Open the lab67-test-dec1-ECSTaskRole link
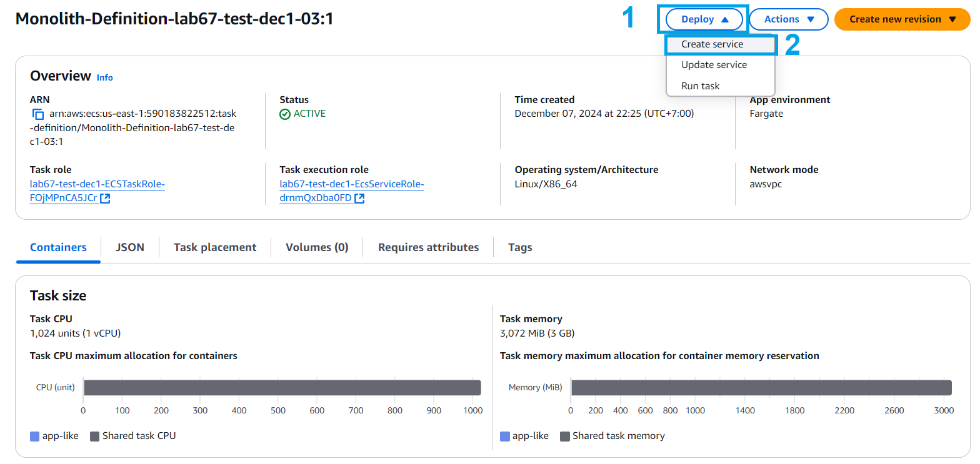Viewport: 980px width, 464px height. point(97,191)
